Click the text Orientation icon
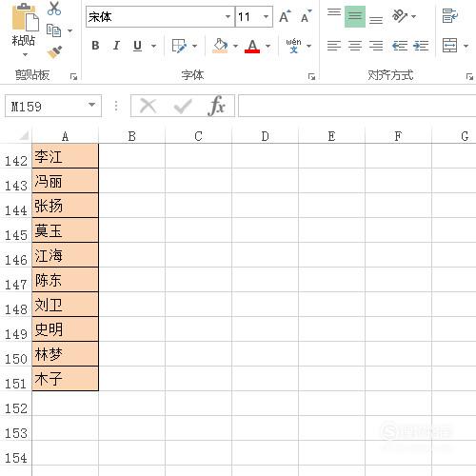The width and height of the screenshot is (476, 476). click(x=400, y=16)
